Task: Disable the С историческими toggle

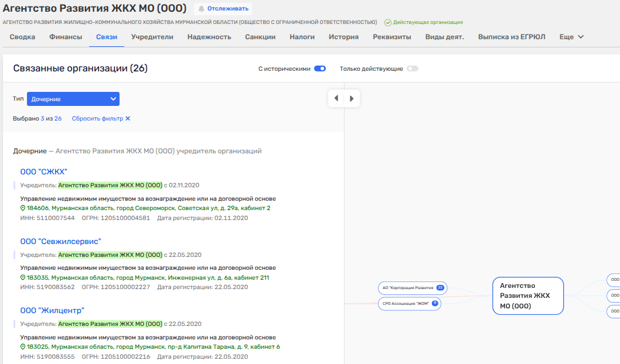Action: pos(320,68)
